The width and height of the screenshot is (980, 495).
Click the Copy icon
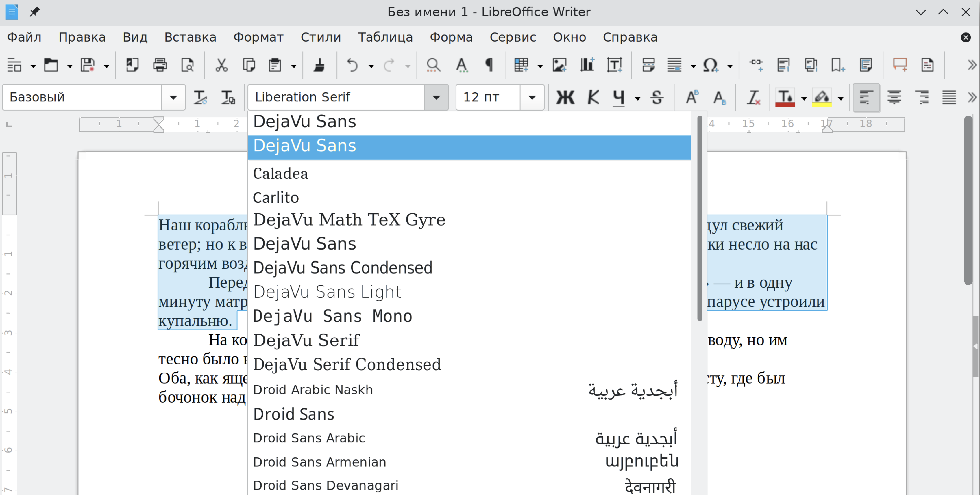click(x=249, y=65)
